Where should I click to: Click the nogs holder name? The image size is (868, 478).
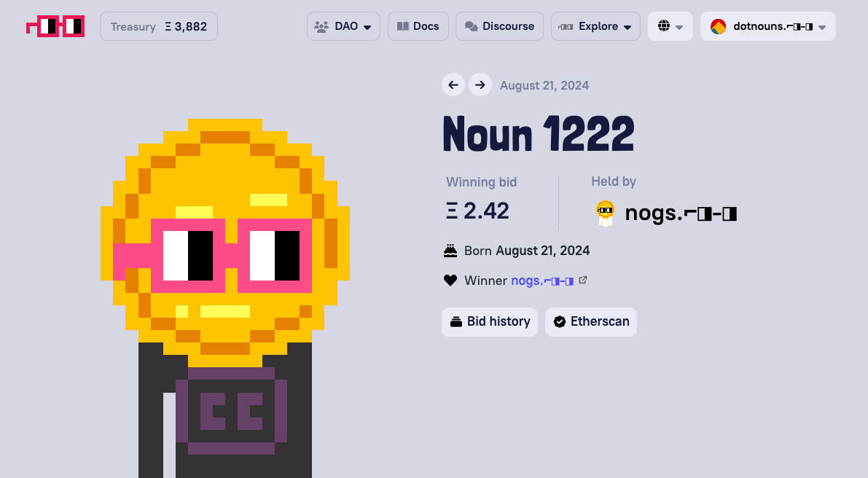click(681, 213)
